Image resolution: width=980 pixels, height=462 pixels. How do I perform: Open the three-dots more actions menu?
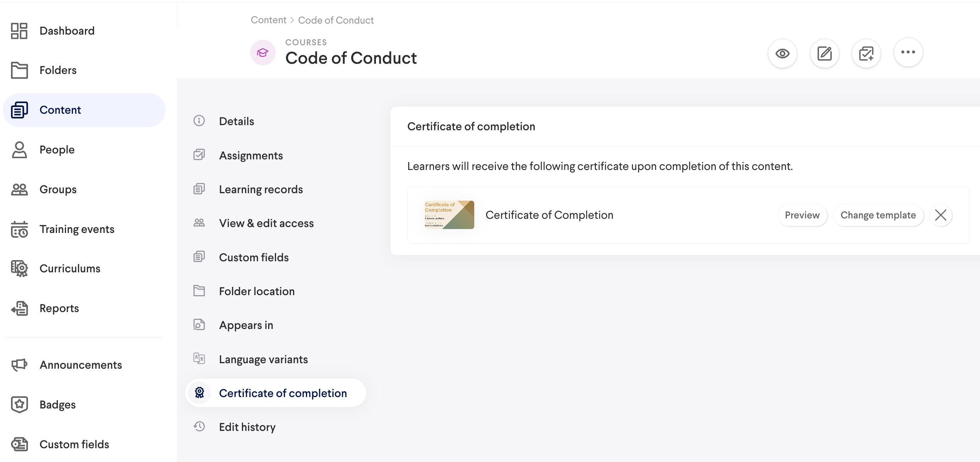[908, 52]
